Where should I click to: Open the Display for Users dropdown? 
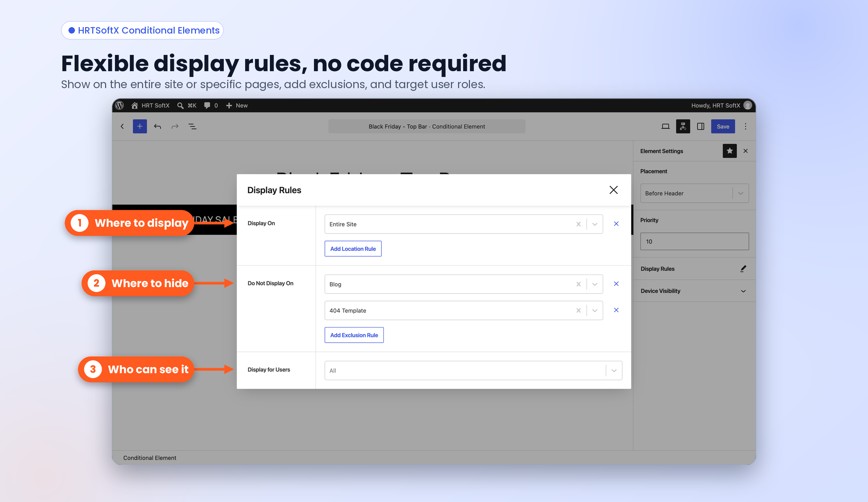[x=473, y=370]
